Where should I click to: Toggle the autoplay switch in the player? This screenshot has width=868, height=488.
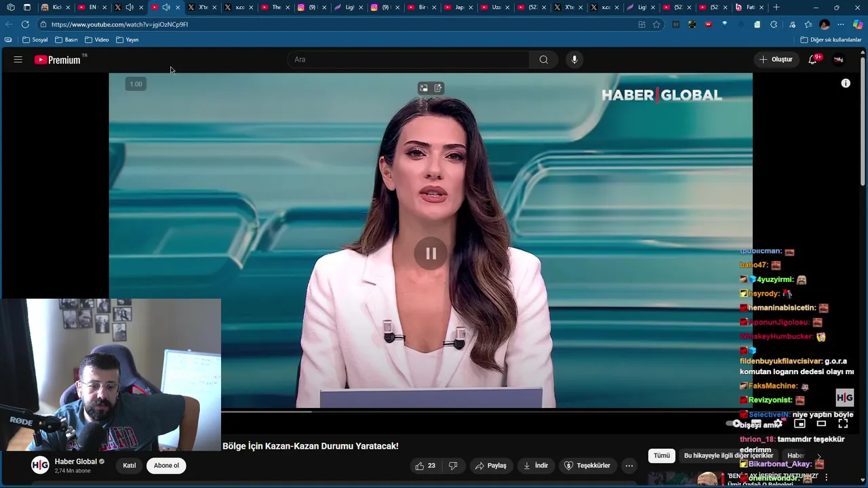(x=734, y=424)
